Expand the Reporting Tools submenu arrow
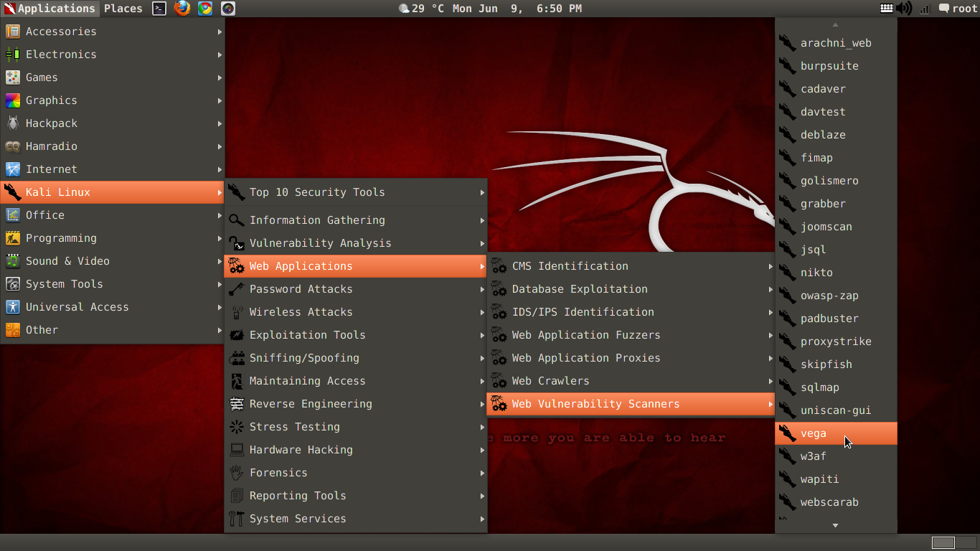This screenshot has width=980, height=551. (x=482, y=496)
